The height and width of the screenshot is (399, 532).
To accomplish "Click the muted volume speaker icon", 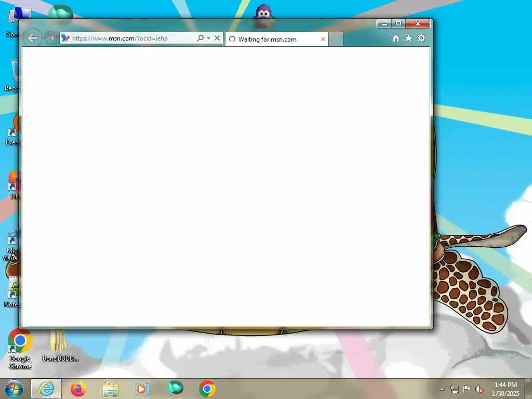I will [x=480, y=390].
